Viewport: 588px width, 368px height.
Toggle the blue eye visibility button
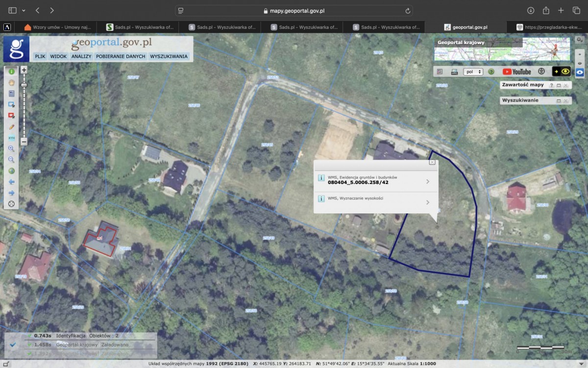click(580, 72)
